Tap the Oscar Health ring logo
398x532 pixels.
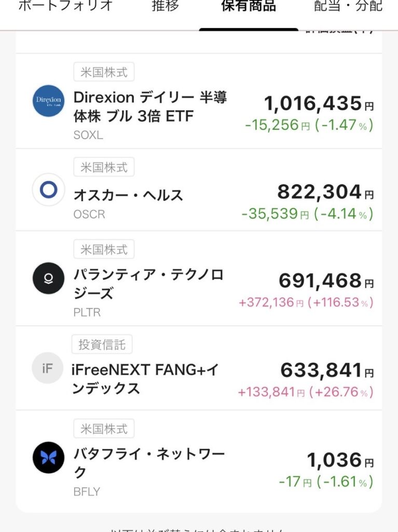tap(48, 190)
